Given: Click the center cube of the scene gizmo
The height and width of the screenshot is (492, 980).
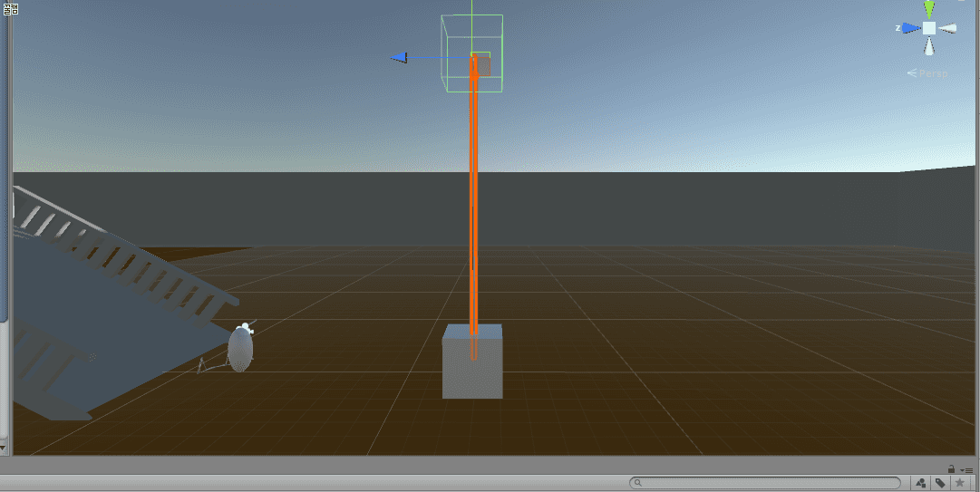Looking at the screenshot, I should pos(929,28).
